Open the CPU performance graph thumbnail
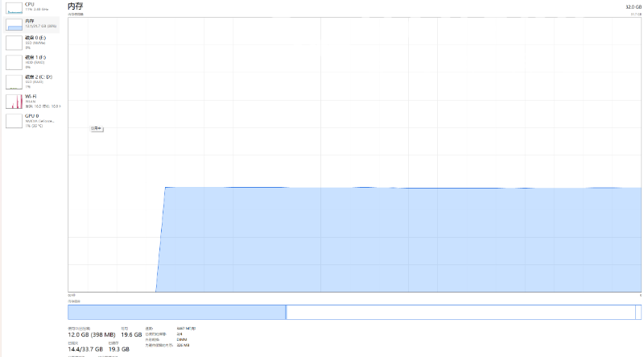 tap(14, 6)
